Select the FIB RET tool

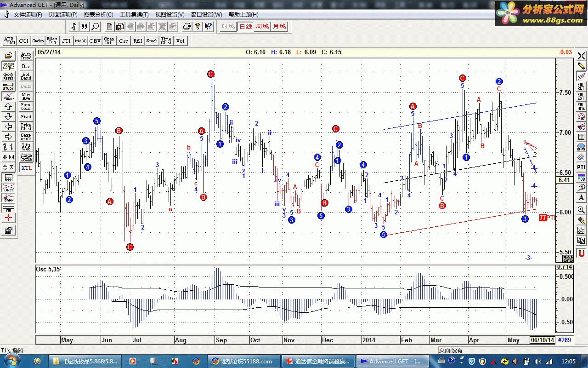582,86
